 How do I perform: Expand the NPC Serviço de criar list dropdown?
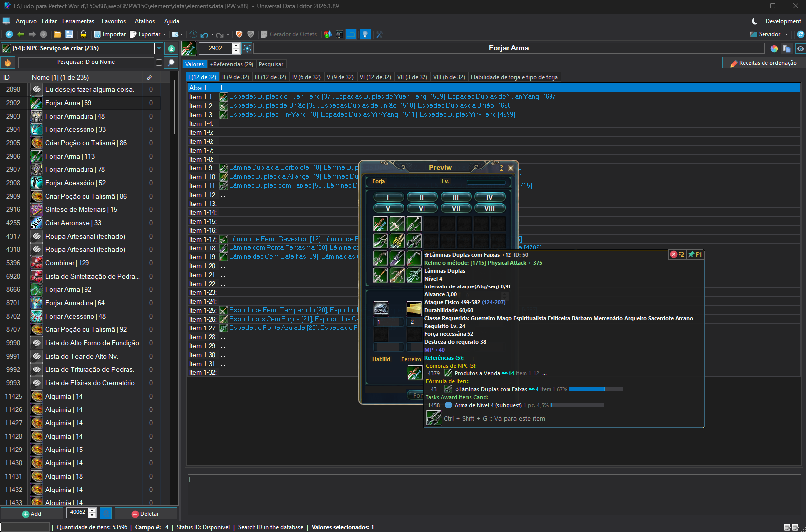159,48
